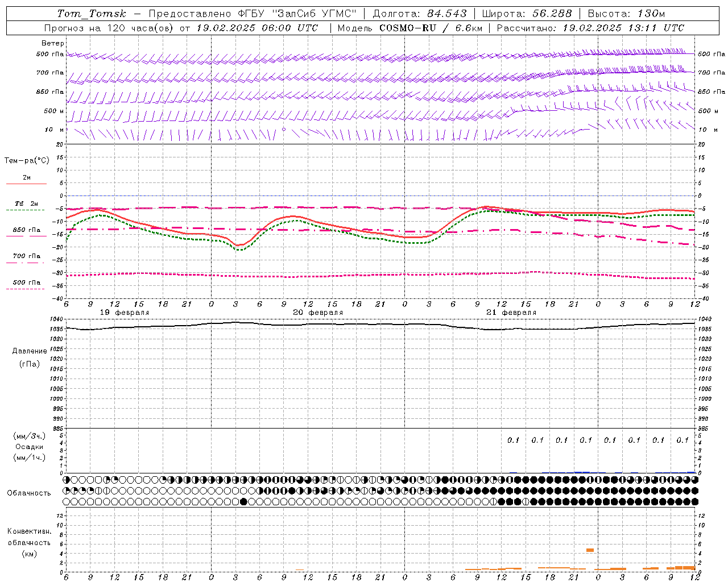
Task: Click the Осадки panel label
Action: 30,447
